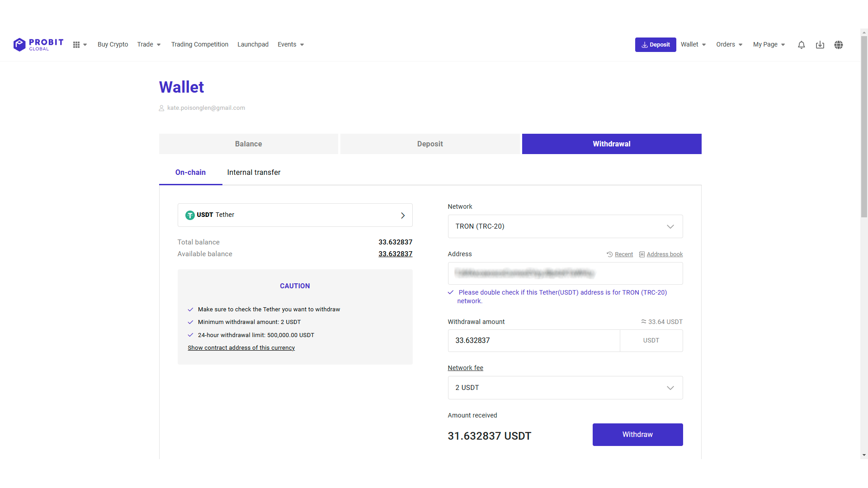The image size is (868, 488).
Task: Select the On-chain sub-tab
Action: point(190,173)
